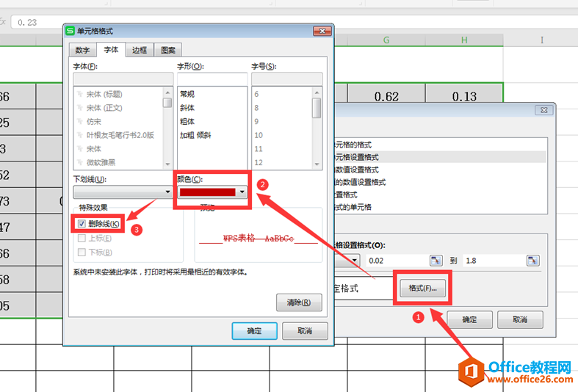
Task: Select 宋体 (正文) font
Action: [104, 108]
